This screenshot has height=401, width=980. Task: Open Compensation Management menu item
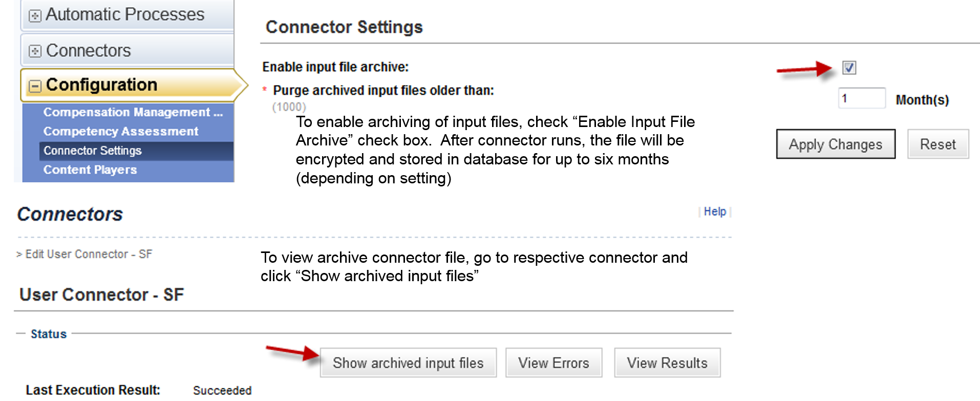coord(133,112)
